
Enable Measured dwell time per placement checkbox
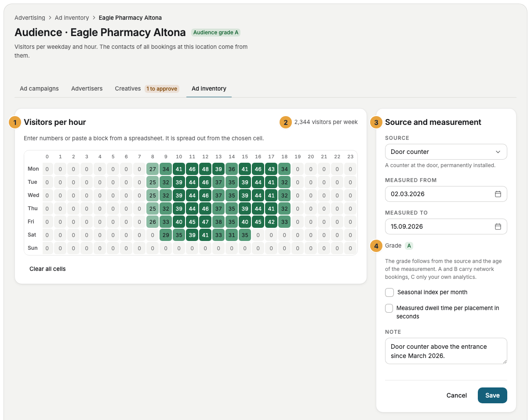click(389, 308)
